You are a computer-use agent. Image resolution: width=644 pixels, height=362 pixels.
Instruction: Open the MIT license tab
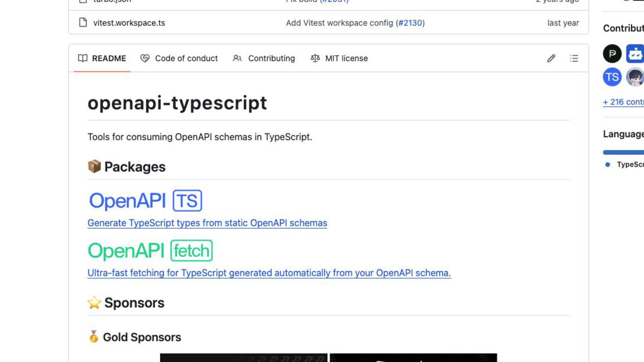click(x=339, y=58)
